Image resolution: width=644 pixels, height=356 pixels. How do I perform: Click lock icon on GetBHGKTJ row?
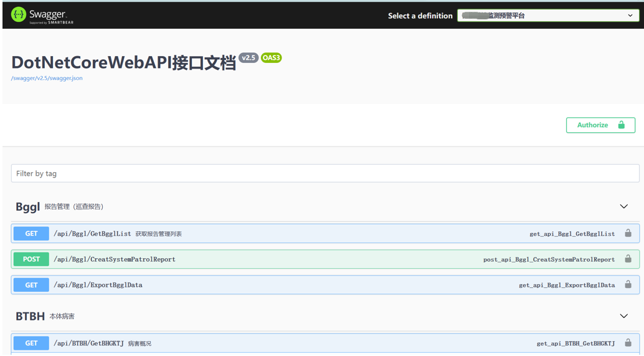point(628,342)
